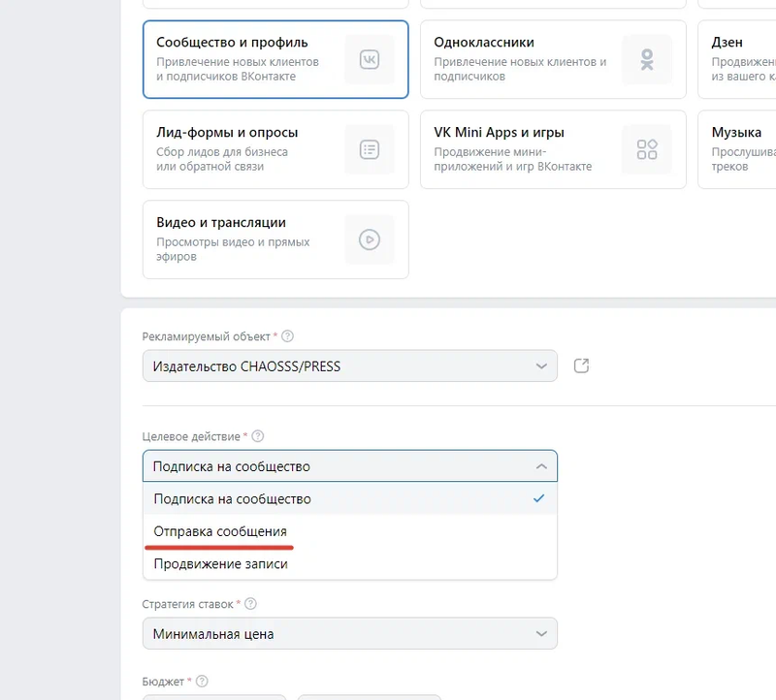The height and width of the screenshot is (700, 776).
Task: Click the Сбор лидов для бизнеса description
Action: click(222, 159)
